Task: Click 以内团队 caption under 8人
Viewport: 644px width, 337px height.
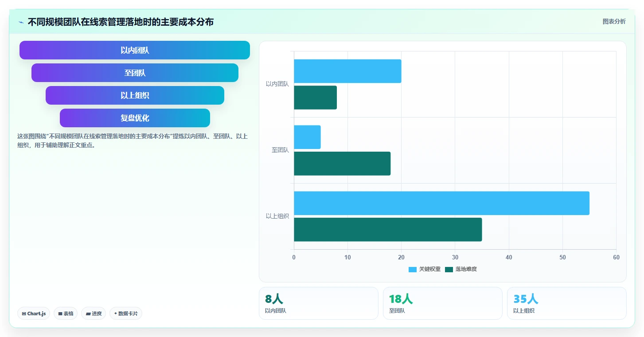Action: (276, 311)
